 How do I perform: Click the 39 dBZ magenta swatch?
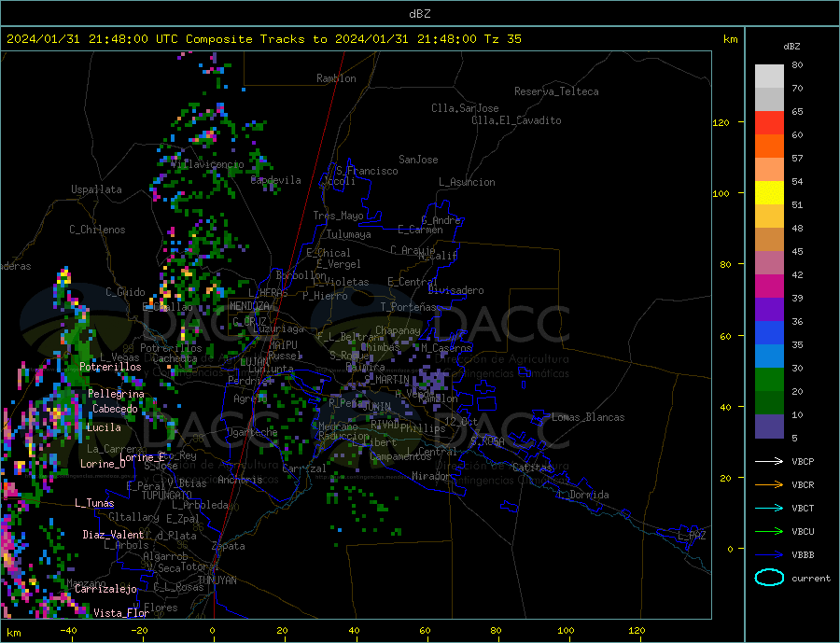(x=769, y=287)
